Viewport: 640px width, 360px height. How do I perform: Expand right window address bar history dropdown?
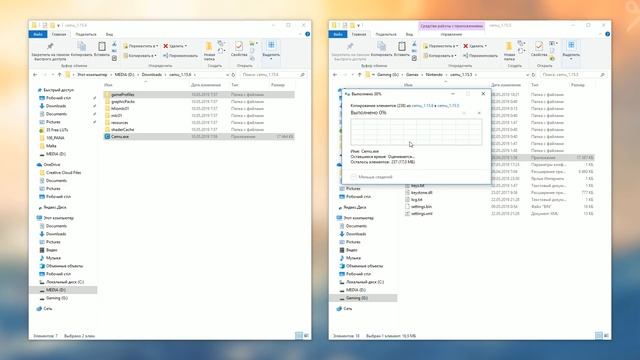coord(527,75)
